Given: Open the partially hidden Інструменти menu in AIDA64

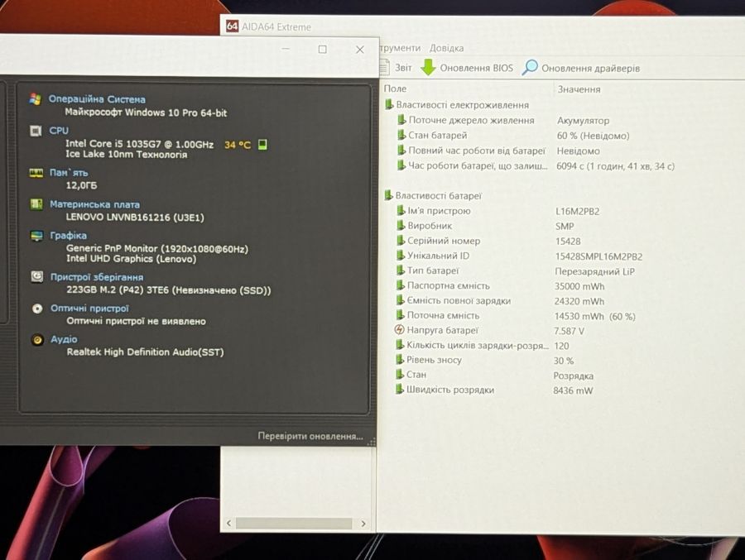Looking at the screenshot, I should coord(400,48).
